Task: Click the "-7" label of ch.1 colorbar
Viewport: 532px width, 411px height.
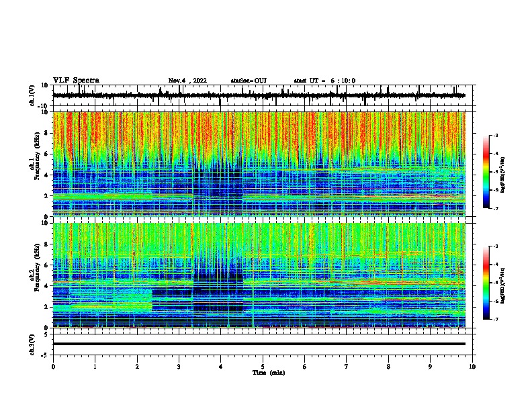Action: (496, 208)
